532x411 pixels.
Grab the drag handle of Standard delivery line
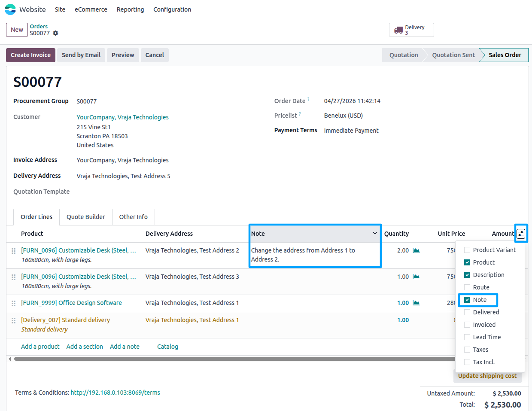pyautogui.click(x=14, y=320)
